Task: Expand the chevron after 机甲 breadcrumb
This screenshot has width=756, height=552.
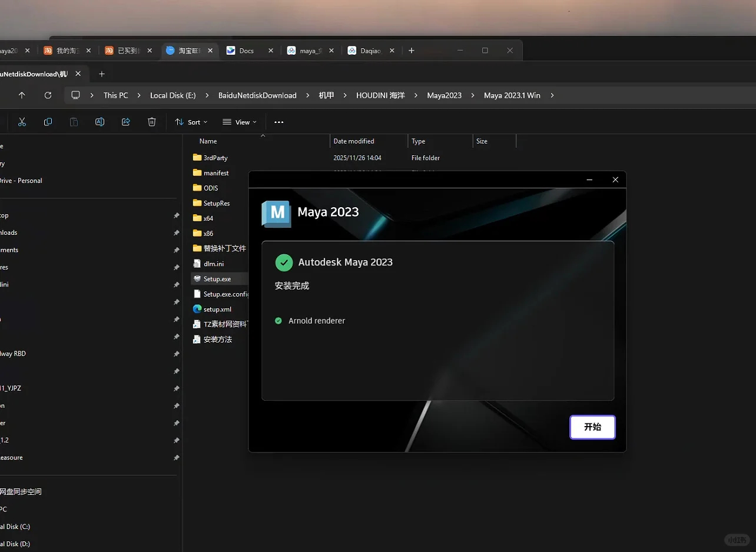Action: pos(344,95)
